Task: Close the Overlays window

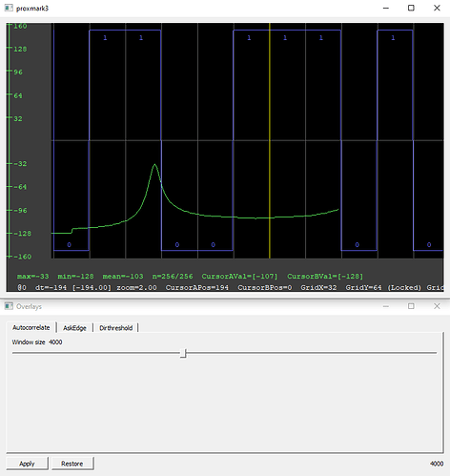Action: (437, 306)
